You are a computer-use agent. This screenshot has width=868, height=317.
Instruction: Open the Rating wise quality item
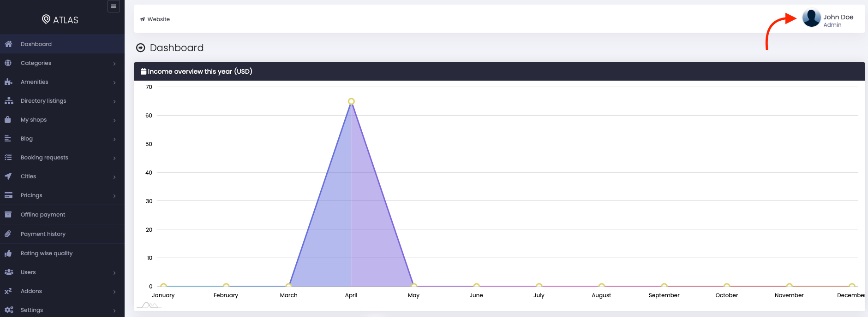62,253
